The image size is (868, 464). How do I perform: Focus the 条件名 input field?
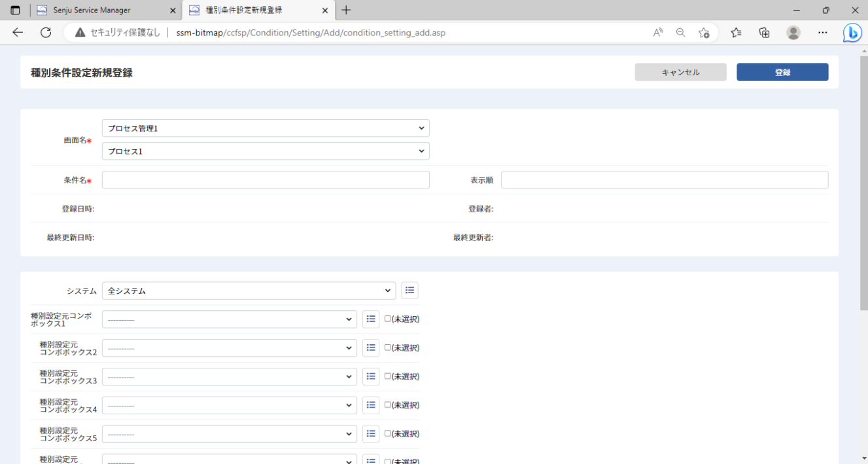(x=266, y=180)
